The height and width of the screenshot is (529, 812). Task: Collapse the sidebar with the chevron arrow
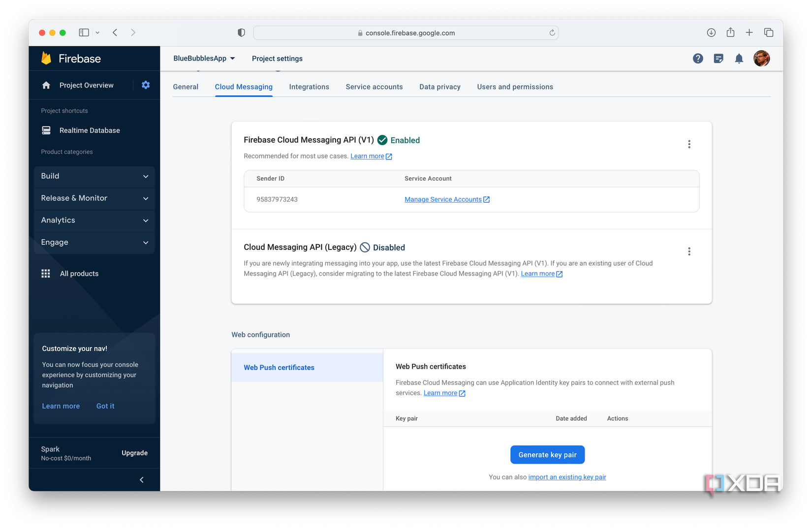[142, 480]
